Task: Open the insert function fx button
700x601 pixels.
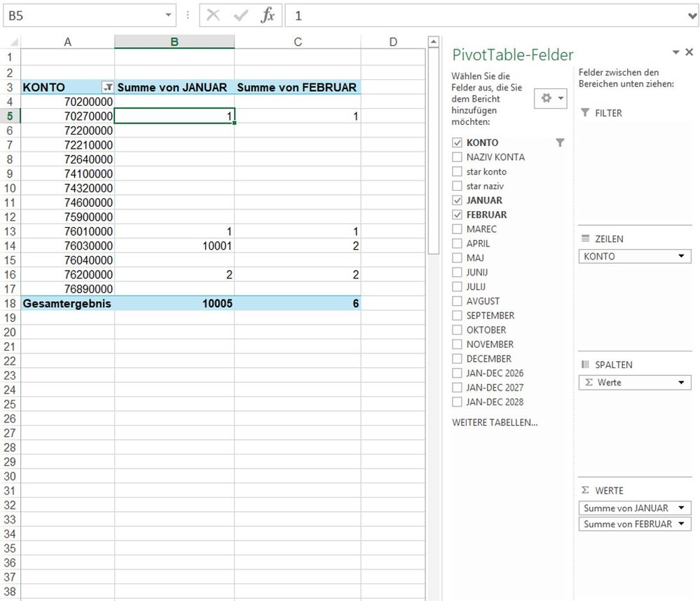Action: 268,15
